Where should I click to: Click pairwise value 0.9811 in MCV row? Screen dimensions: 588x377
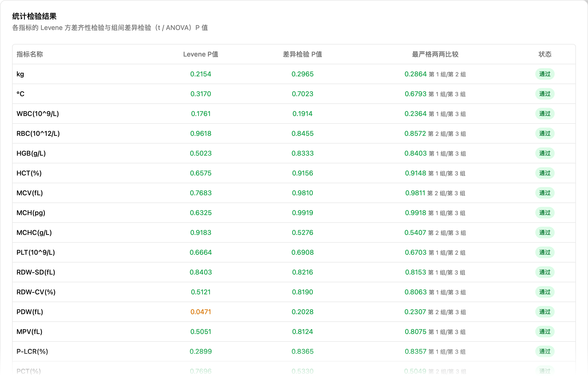415,193
